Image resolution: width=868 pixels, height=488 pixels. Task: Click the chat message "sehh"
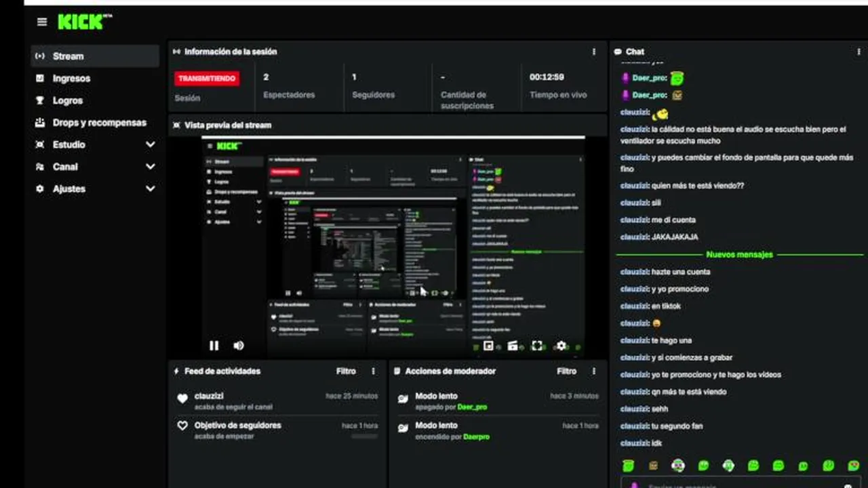(660, 409)
